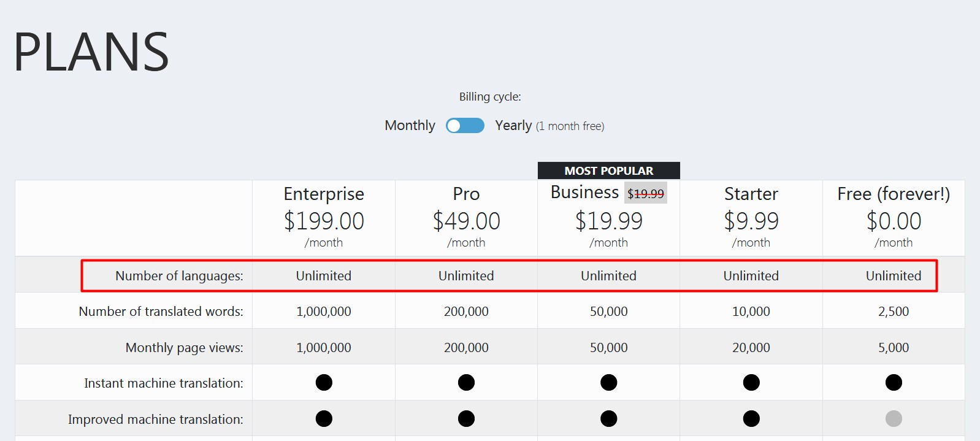This screenshot has height=441, width=980.
Task: Click the Improved machine translation label
Action: click(x=155, y=420)
